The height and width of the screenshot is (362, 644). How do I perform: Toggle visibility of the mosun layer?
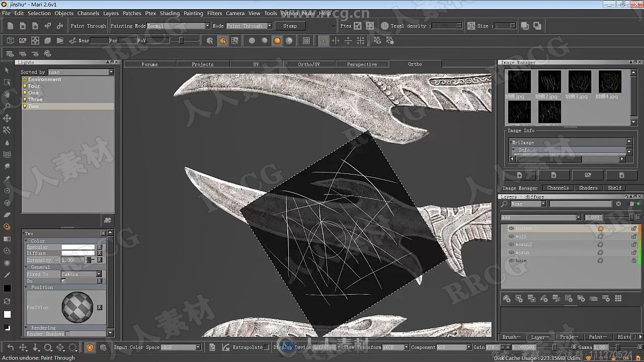coord(511,252)
